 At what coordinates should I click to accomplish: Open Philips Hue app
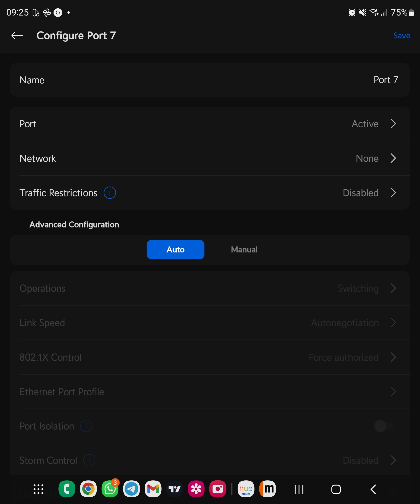pos(246,489)
